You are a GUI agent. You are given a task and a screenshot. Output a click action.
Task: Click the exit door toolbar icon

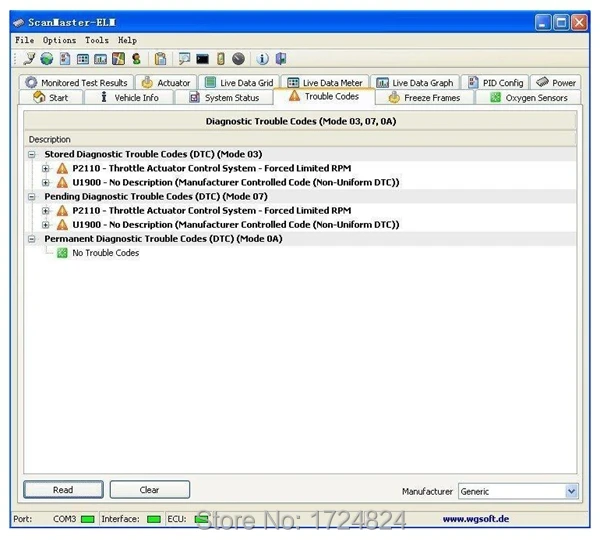[x=281, y=59]
